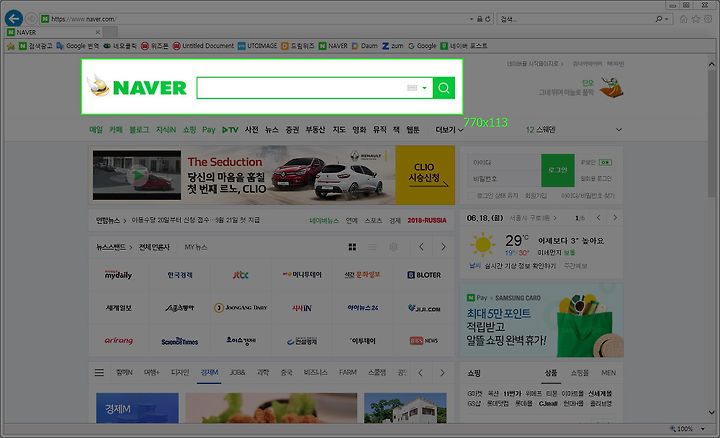Show previous weather card arrow
This screenshot has height=438, width=720.
[598, 218]
